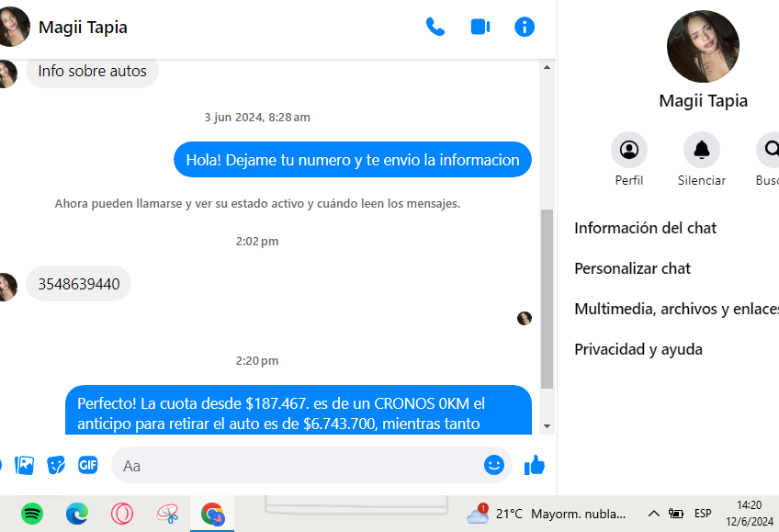
Task: Start a video call from chat header
Action: (x=480, y=27)
